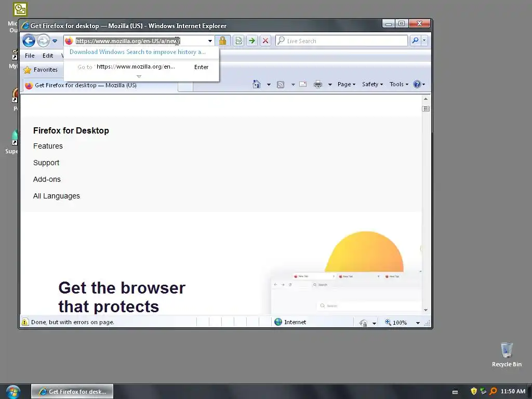The height and width of the screenshot is (399, 532).
Task: Click the search magnifier button
Action: click(x=415, y=41)
